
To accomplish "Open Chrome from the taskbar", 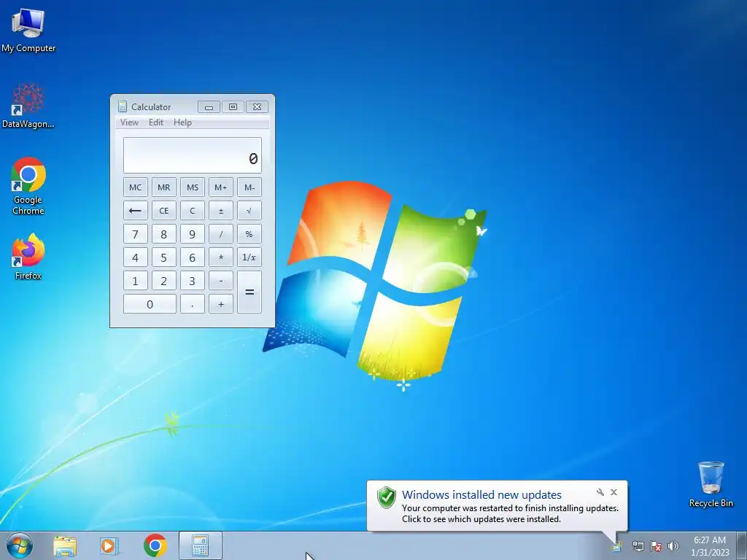I will (x=155, y=545).
